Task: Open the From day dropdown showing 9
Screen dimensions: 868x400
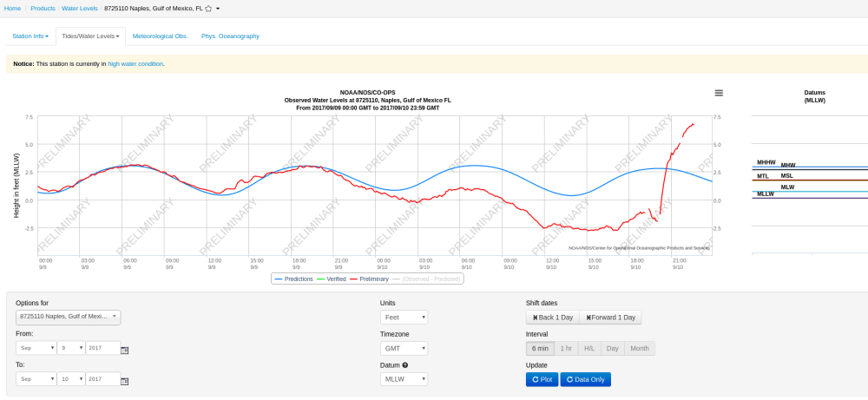Action: tap(71, 348)
